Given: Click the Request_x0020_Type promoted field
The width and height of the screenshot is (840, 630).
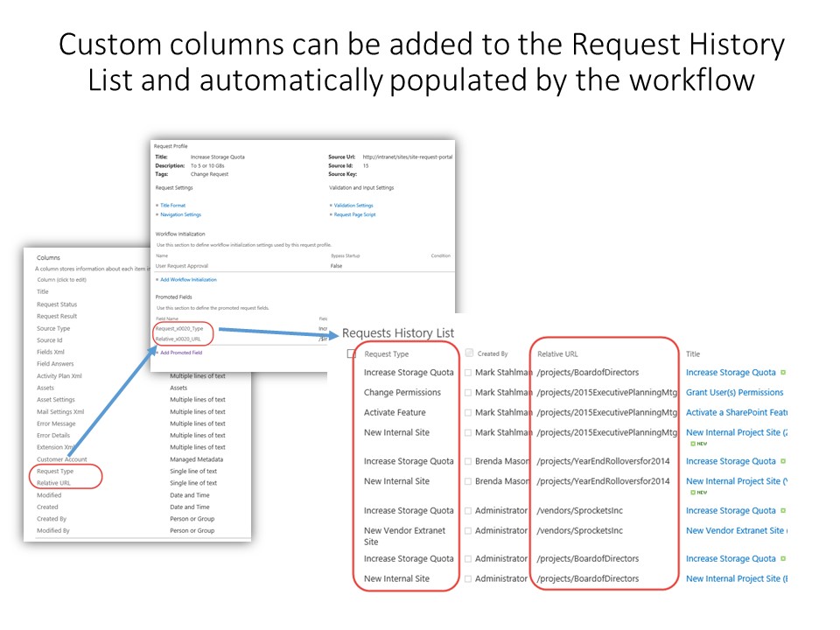Looking at the screenshot, I should [179, 329].
